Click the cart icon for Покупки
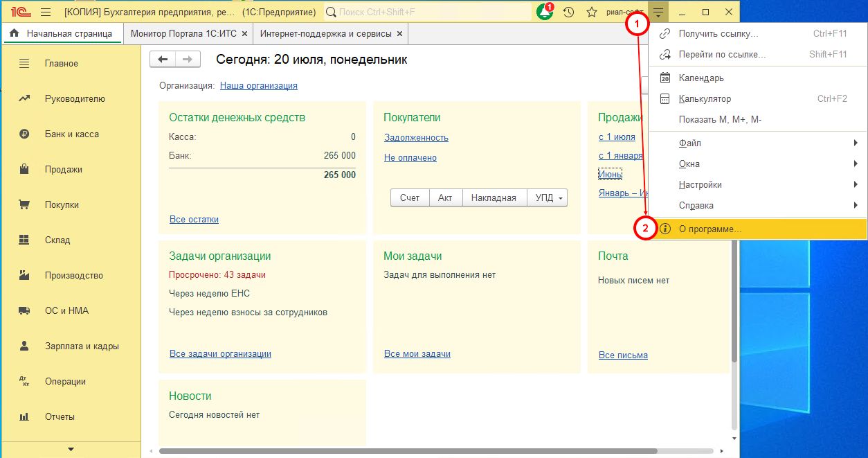 click(x=24, y=204)
